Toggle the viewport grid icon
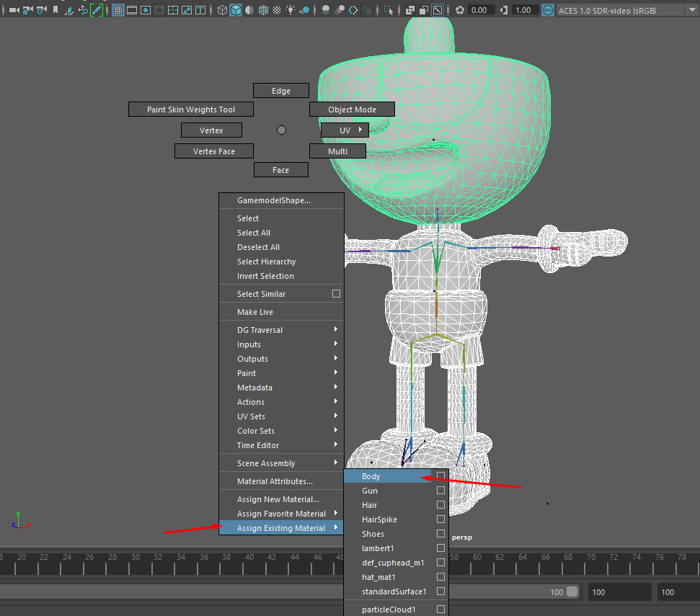Screen dimensions: 700x616 (118, 10)
